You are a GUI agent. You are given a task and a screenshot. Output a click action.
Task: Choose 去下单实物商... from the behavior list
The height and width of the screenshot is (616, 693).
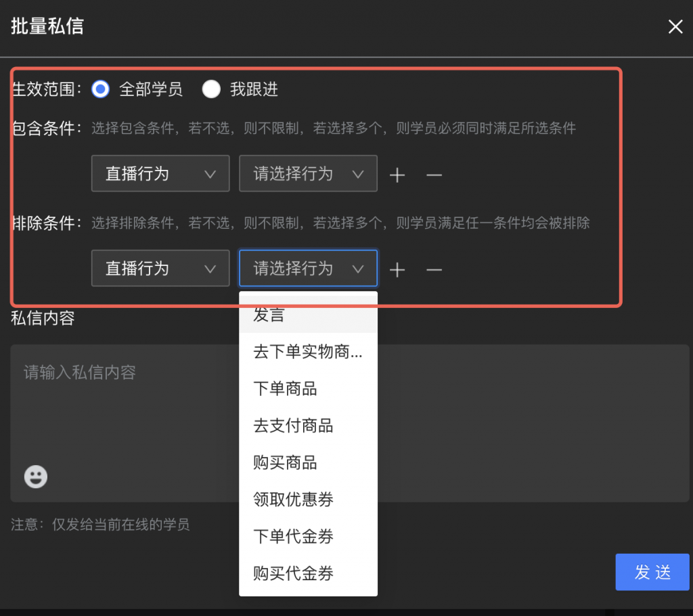point(308,352)
